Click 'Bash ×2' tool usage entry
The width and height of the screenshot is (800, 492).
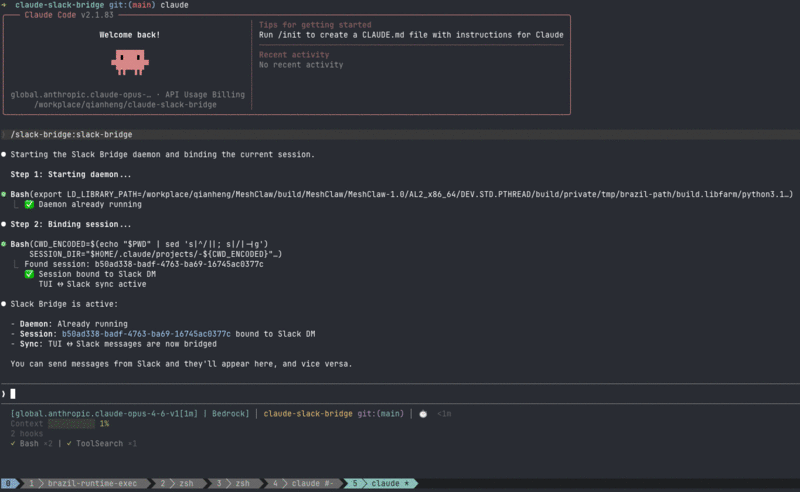(32, 444)
